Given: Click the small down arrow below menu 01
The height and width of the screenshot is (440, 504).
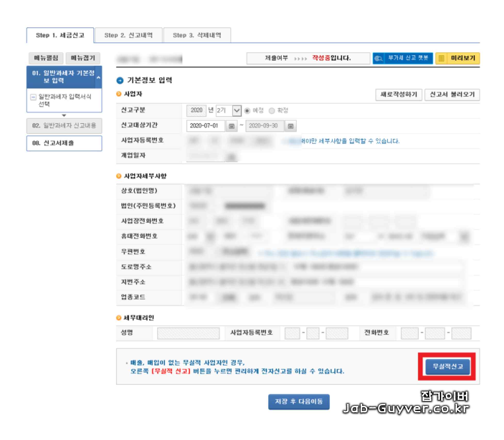Looking at the screenshot, I should [x=64, y=115].
